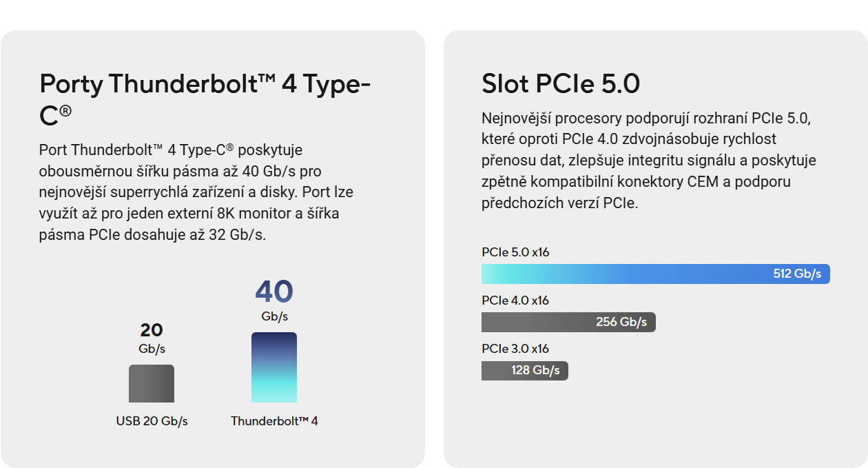Click the "USB 20 Gb/s" chart label

(152, 421)
